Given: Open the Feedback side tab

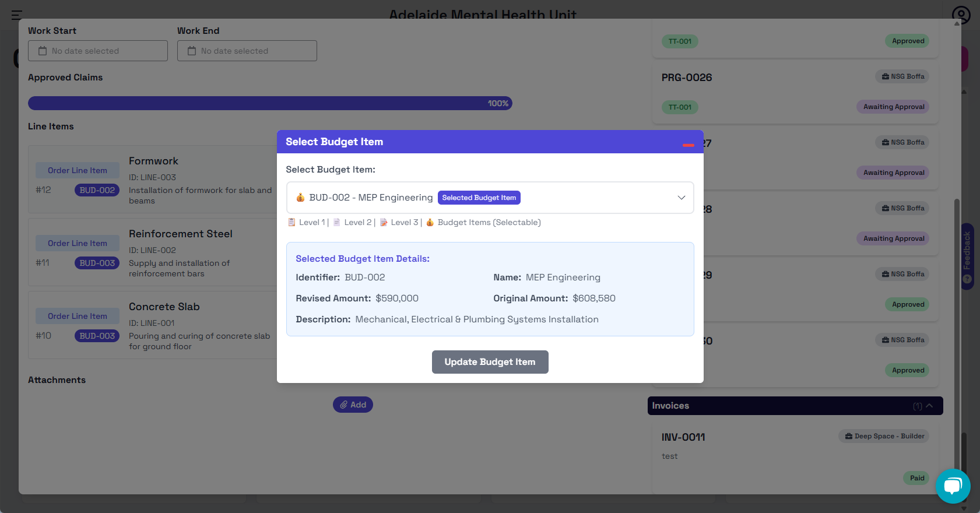Looking at the screenshot, I should point(967,256).
